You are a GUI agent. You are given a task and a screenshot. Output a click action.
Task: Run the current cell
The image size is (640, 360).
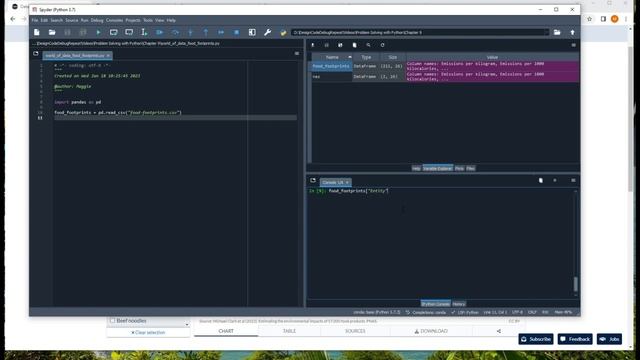pos(113,32)
